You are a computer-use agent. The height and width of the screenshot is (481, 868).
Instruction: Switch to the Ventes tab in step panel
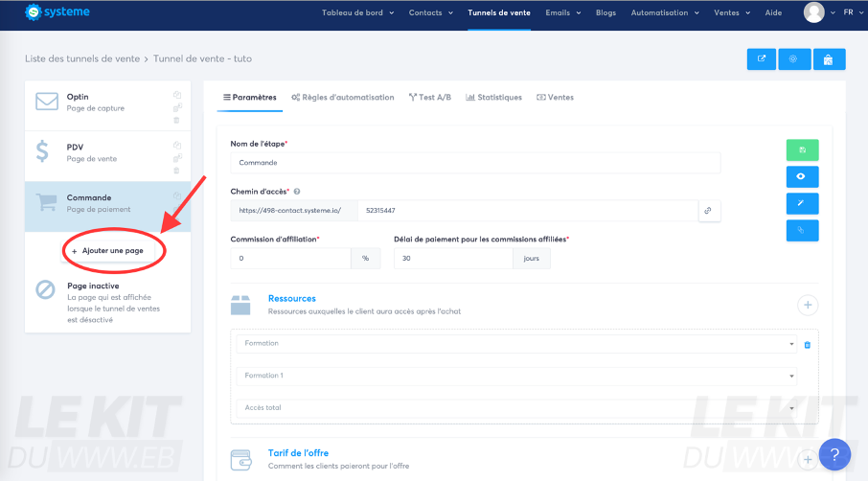click(556, 98)
